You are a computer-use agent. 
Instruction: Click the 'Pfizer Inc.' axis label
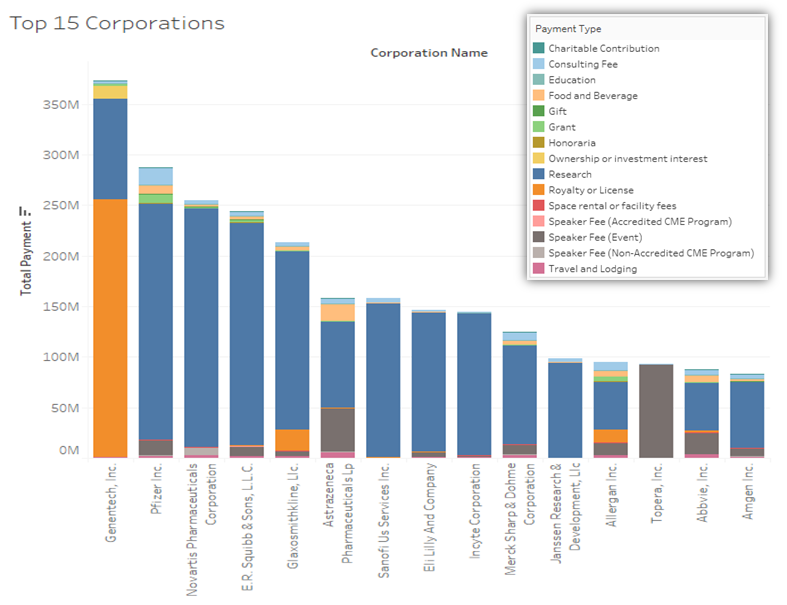[156, 489]
